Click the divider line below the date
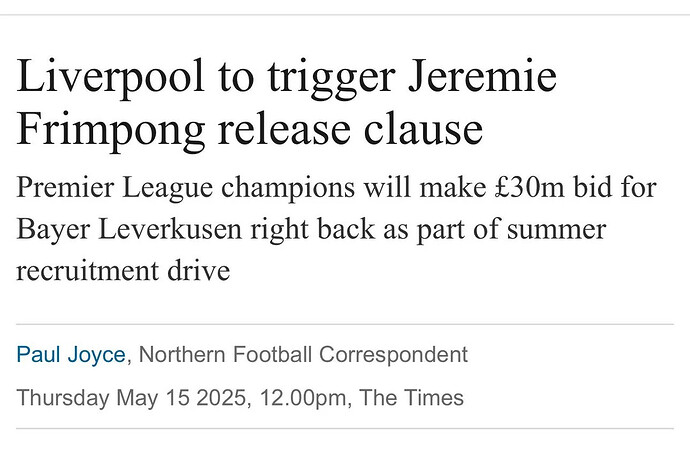 pyautogui.click(x=345, y=428)
